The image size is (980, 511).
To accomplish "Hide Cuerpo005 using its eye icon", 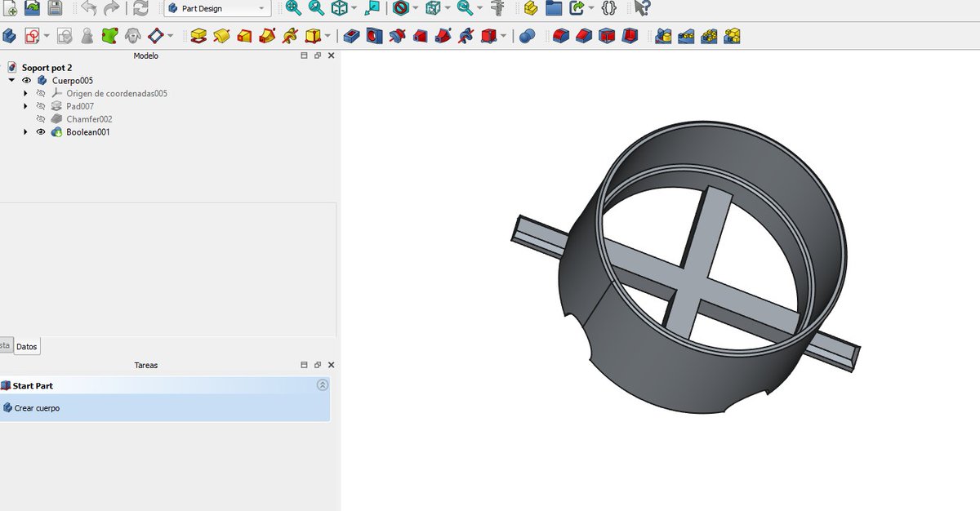I will [x=27, y=81].
